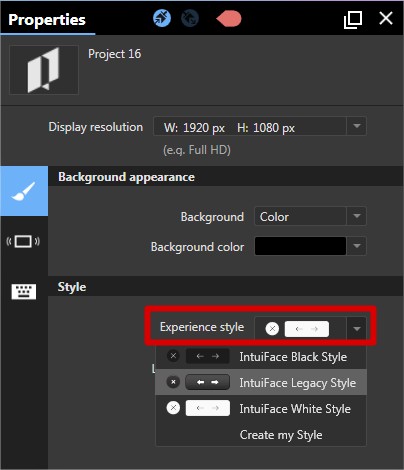Open the keyboard settings tab
This screenshot has height=470, width=404.
24,292
